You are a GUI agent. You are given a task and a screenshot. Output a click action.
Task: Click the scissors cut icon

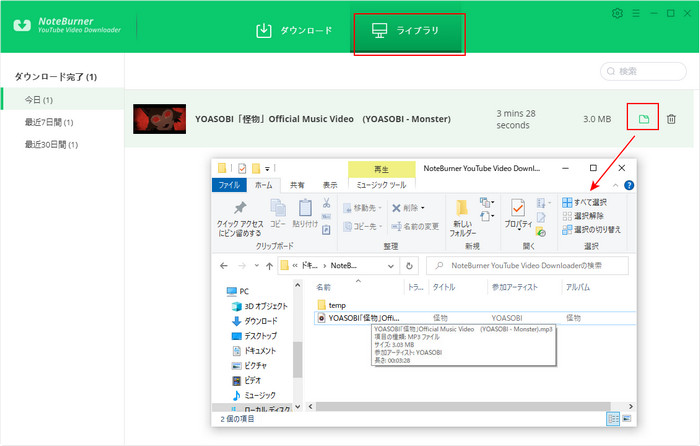(326, 203)
